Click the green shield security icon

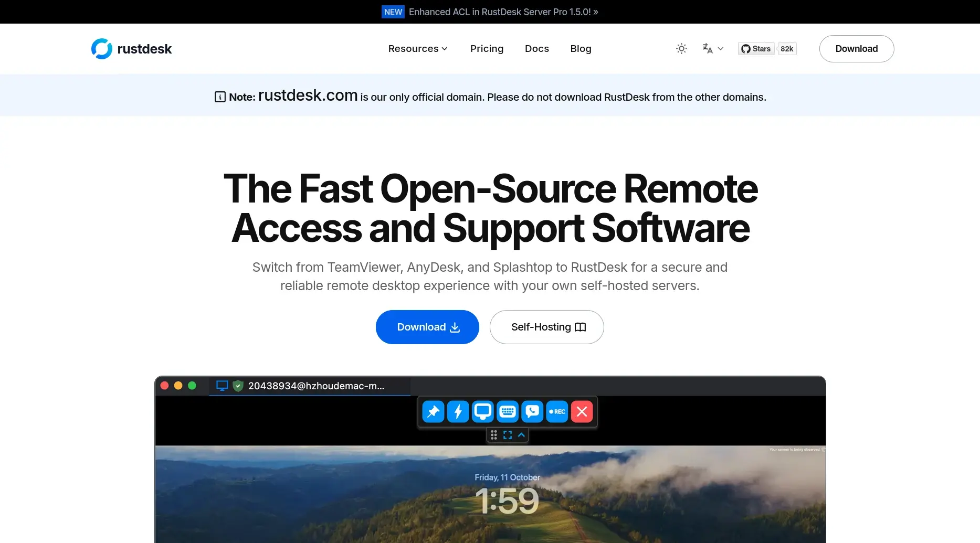(x=238, y=386)
